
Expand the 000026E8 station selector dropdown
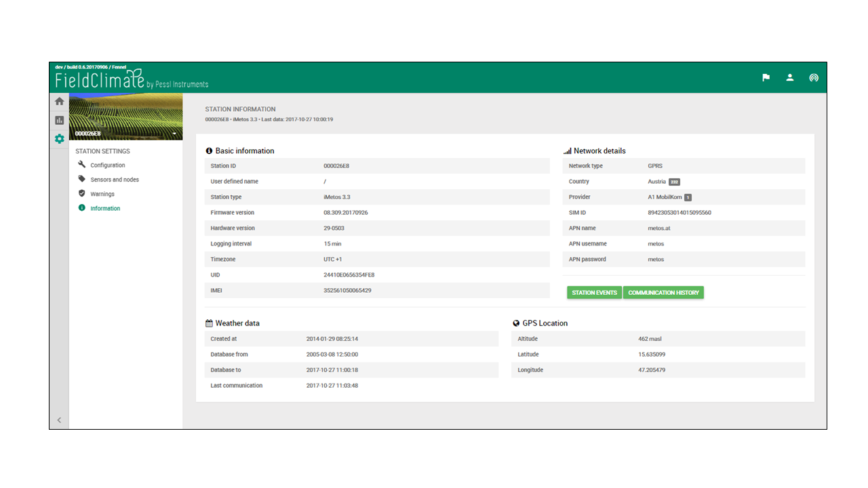pos(174,134)
